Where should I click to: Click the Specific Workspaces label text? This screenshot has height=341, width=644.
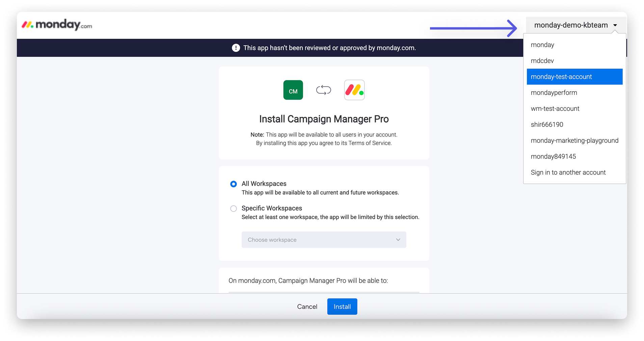(272, 208)
